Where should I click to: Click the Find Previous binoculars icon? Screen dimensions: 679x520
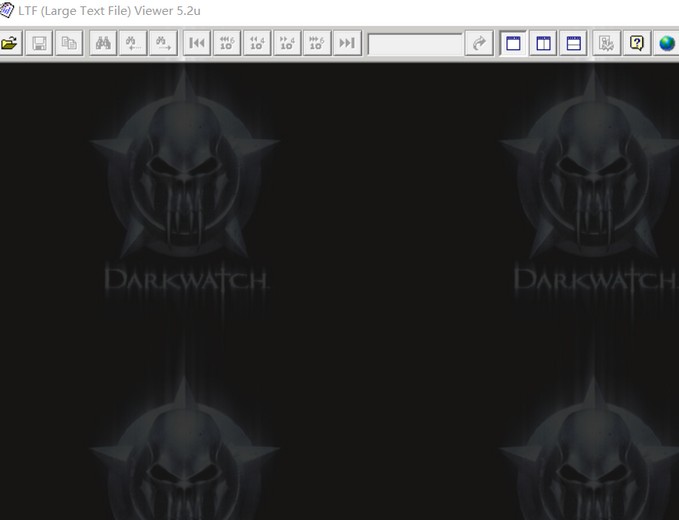pyautogui.click(x=133, y=43)
